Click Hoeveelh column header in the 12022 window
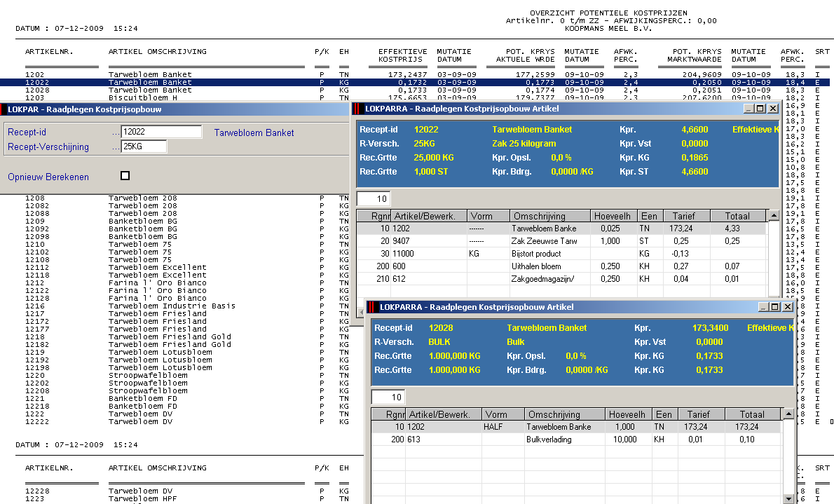The width and height of the screenshot is (834, 504). tap(614, 216)
